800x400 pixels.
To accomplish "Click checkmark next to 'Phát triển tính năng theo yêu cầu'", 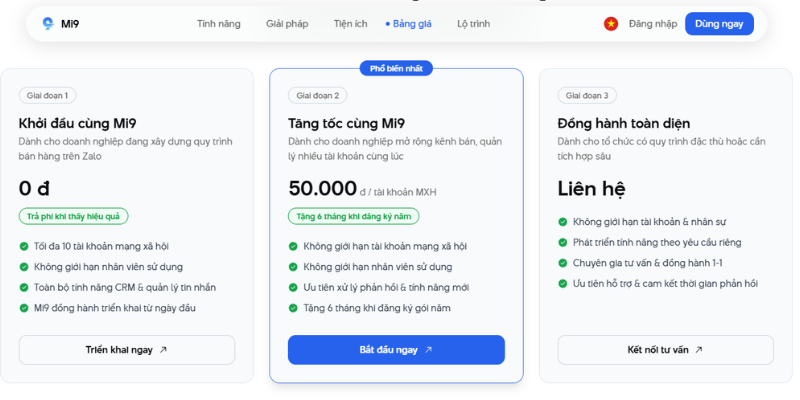I will click(563, 242).
